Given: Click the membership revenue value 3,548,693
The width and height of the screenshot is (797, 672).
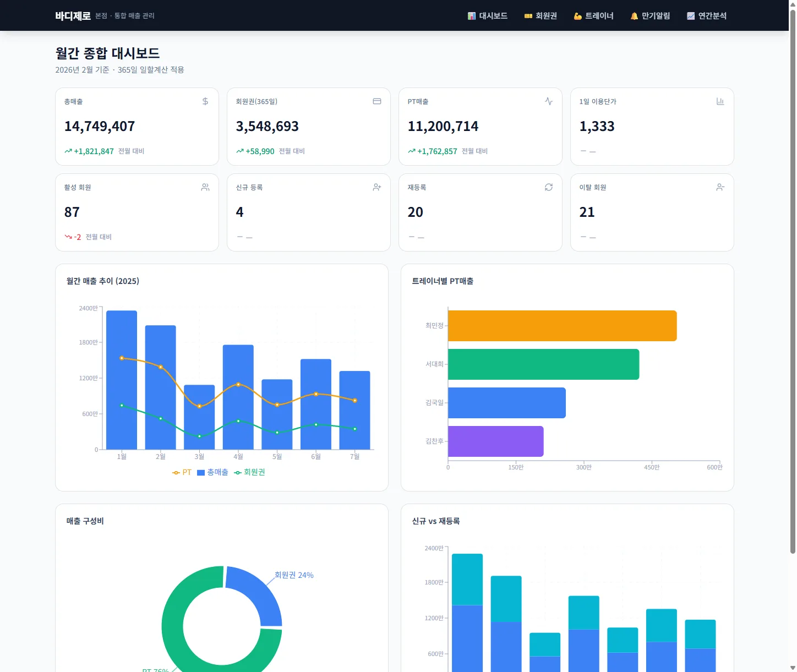Looking at the screenshot, I should pos(268,127).
